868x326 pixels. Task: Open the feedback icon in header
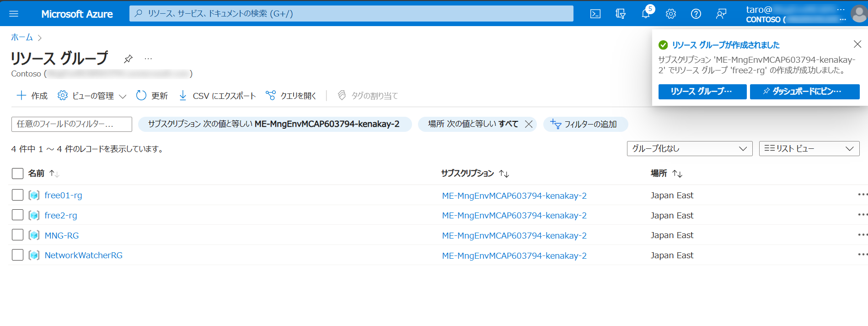coord(721,14)
